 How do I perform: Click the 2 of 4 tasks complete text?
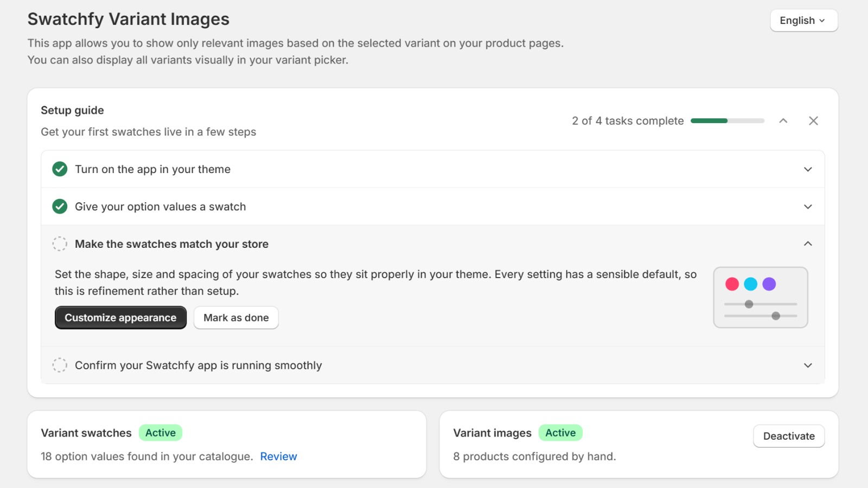(x=628, y=121)
